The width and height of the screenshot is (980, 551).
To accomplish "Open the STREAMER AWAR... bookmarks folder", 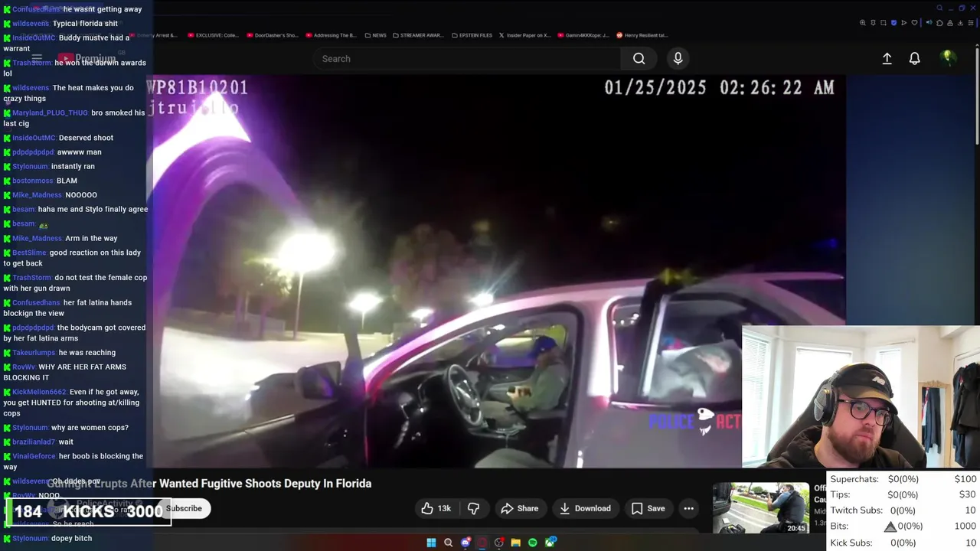I will coord(417,35).
